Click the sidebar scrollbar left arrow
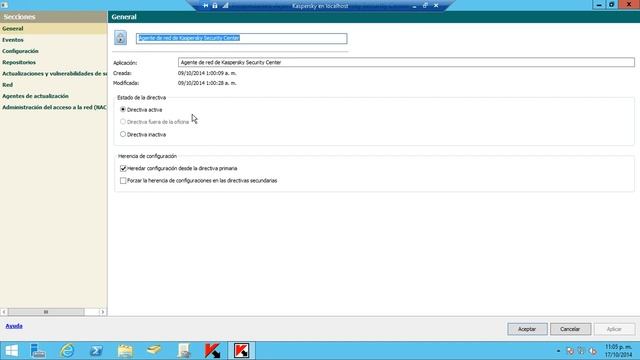Screen dimensions: 640x360 (4, 312)
